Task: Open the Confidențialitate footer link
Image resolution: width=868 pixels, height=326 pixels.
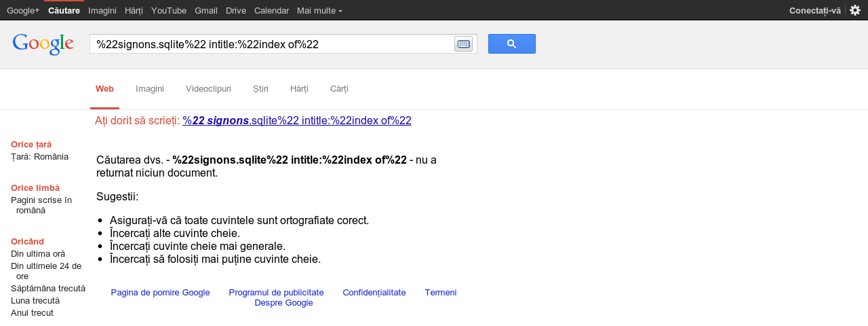Action: [374, 293]
